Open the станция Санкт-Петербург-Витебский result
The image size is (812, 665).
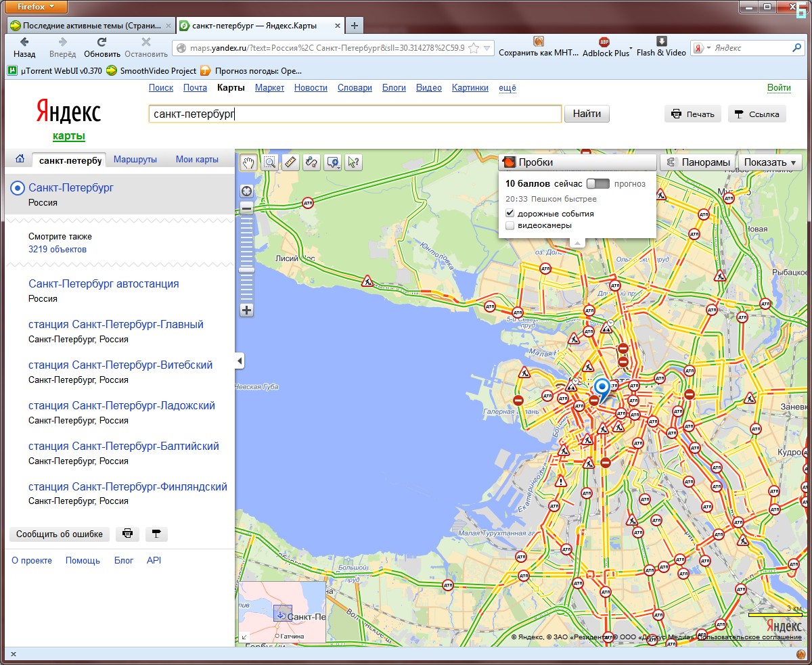pos(120,365)
